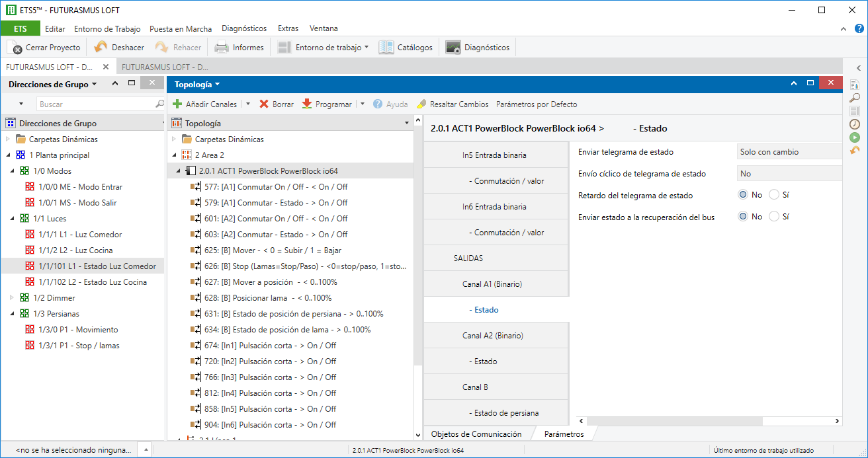Click the Buscar search field

(x=96, y=104)
